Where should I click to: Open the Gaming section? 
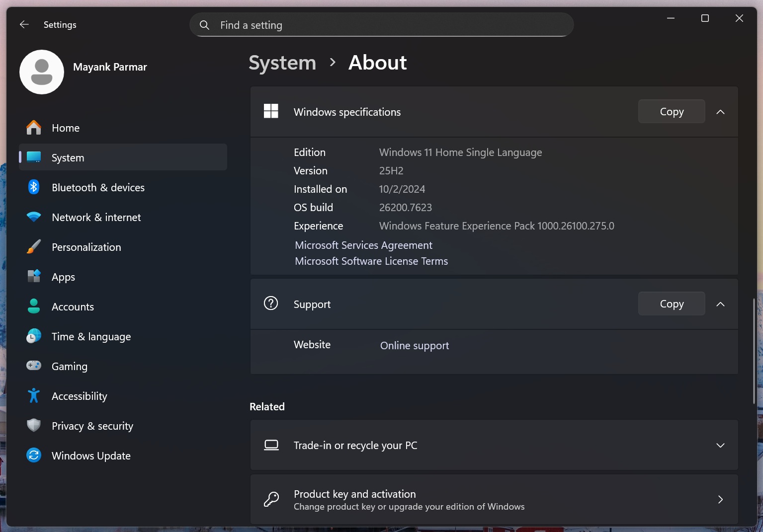coord(70,366)
